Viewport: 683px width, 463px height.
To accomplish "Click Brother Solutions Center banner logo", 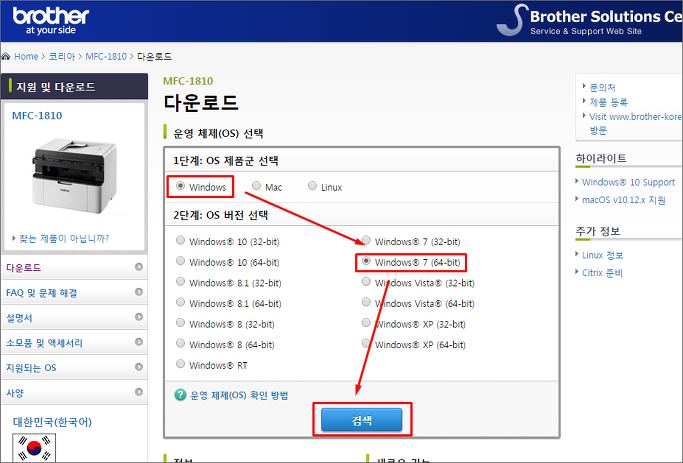I will pyautogui.click(x=589, y=21).
